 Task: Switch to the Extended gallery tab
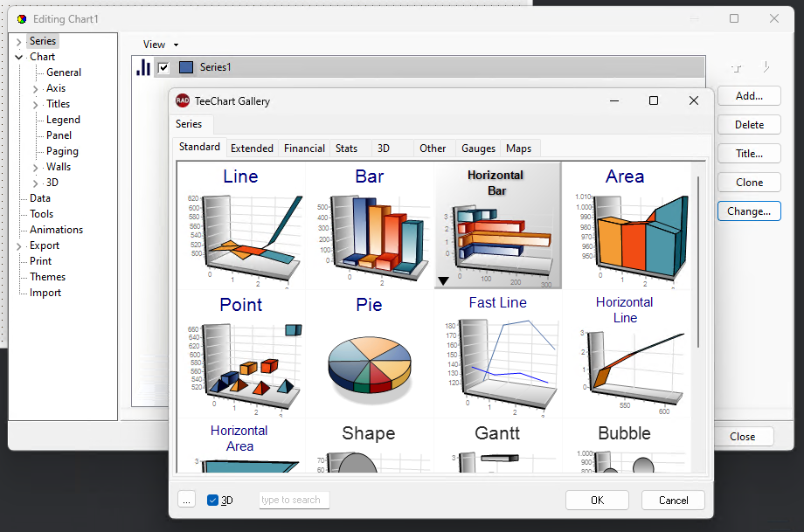(252, 149)
